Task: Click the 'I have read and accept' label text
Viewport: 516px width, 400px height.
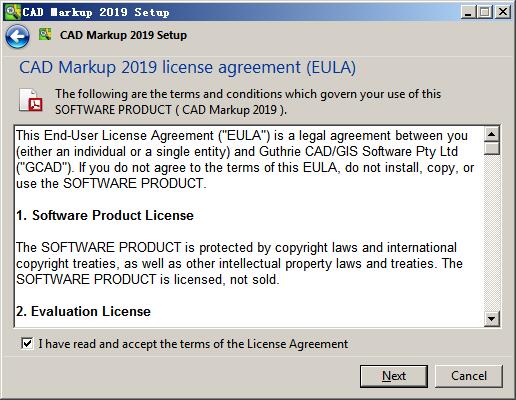Action: pyautogui.click(x=193, y=344)
